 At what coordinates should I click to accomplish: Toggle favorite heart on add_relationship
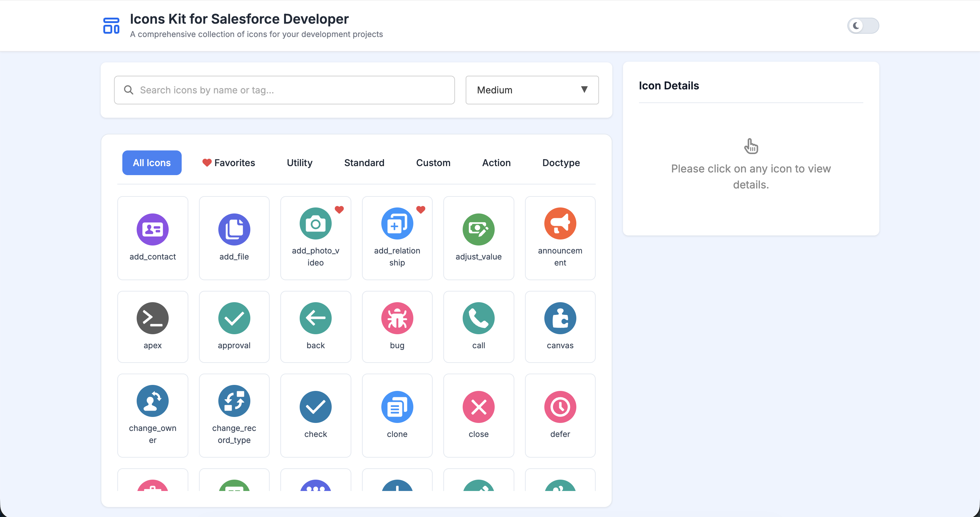(x=420, y=209)
